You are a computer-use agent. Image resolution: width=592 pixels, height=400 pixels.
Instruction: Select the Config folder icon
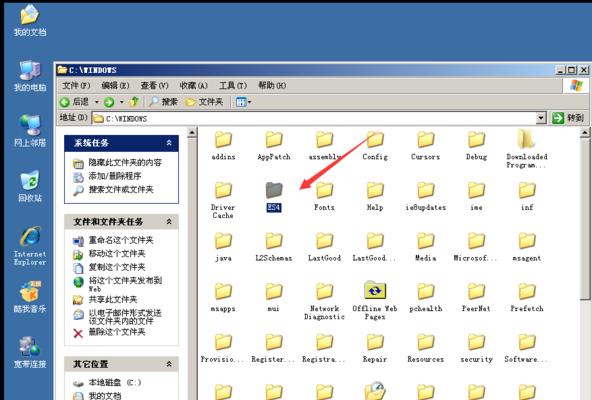375,140
